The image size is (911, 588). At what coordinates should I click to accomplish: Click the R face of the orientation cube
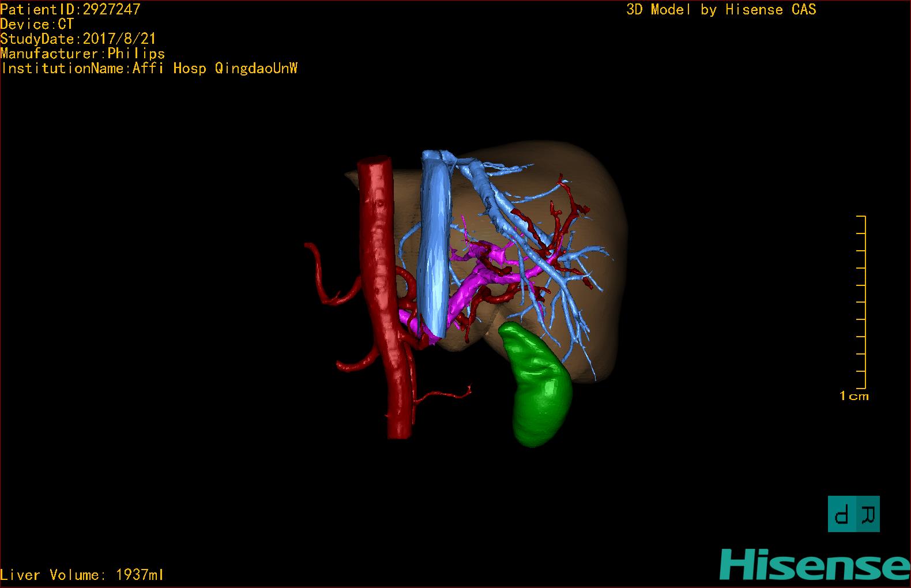click(x=868, y=514)
